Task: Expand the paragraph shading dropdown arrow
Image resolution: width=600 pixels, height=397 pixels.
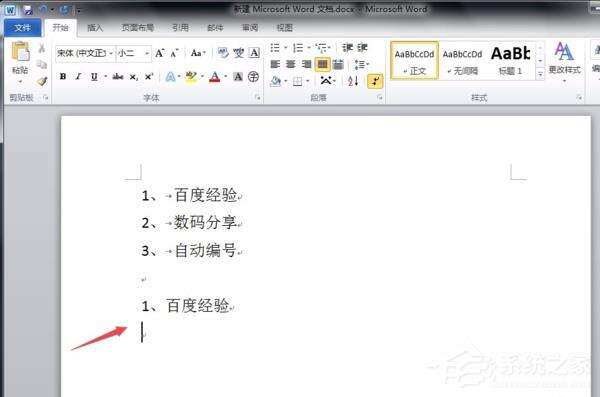Action: pos(285,81)
